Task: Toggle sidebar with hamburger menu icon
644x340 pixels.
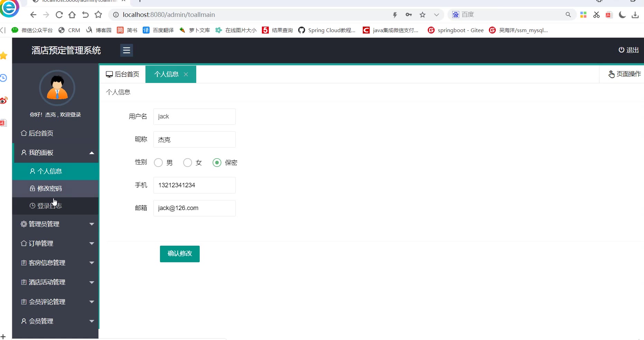Action: point(126,50)
